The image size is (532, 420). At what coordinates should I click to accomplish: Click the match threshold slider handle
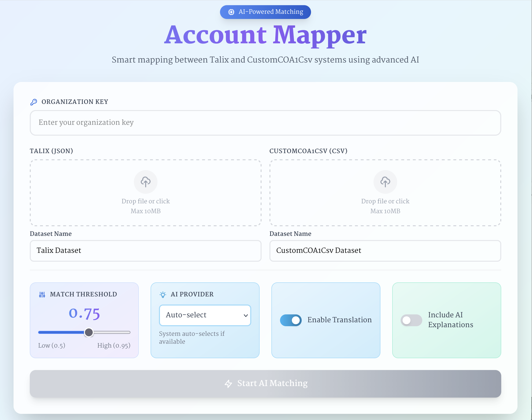pyautogui.click(x=89, y=332)
